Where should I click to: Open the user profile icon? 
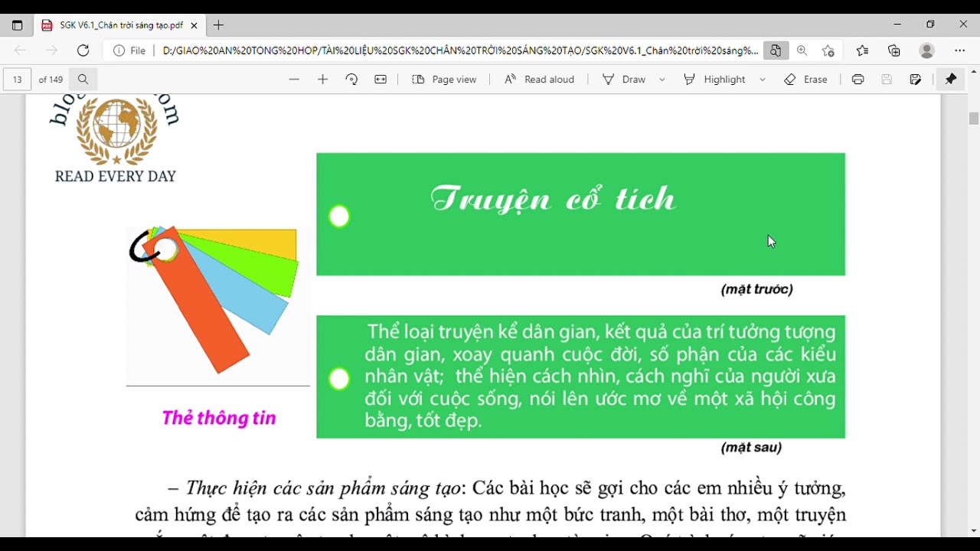coord(927,51)
